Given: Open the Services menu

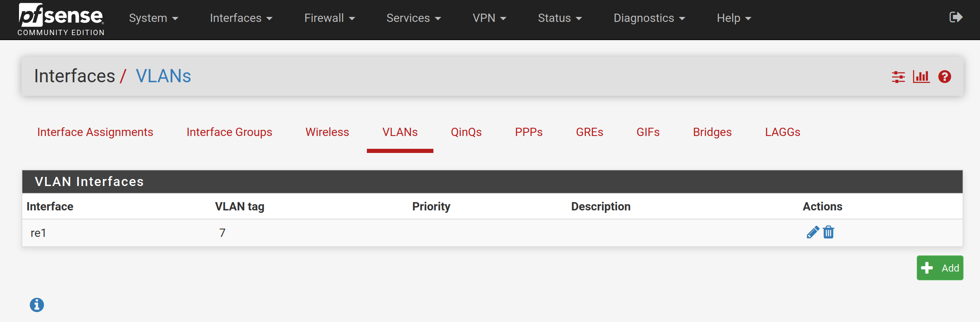Looking at the screenshot, I should pyautogui.click(x=414, y=18).
